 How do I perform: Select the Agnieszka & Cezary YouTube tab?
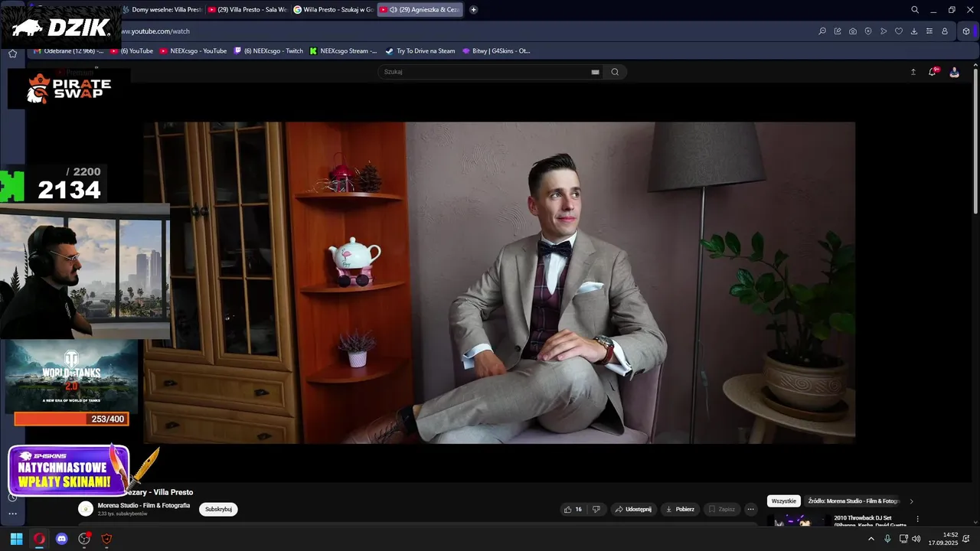point(420,10)
